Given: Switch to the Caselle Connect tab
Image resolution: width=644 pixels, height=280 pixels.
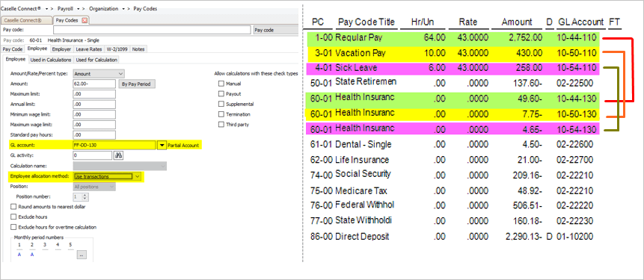Looking at the screenshot, I should (26, 20).
